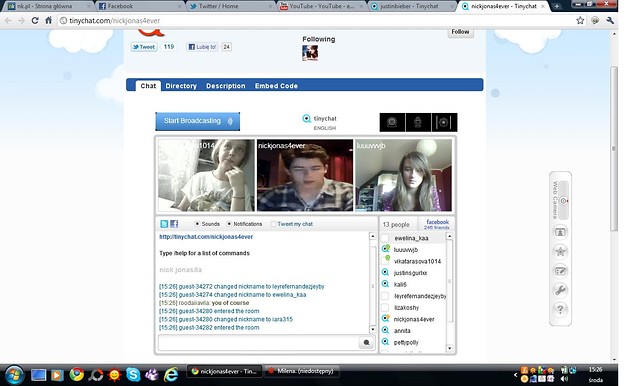640x386 pixels.
Task: Select user kali6 in list
Action: [x=400, y=284]
